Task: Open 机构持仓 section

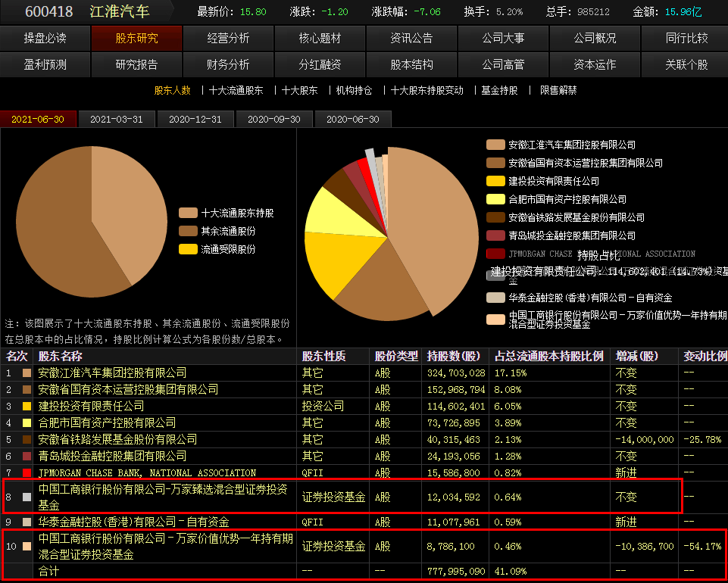Action: pos(355,91)
